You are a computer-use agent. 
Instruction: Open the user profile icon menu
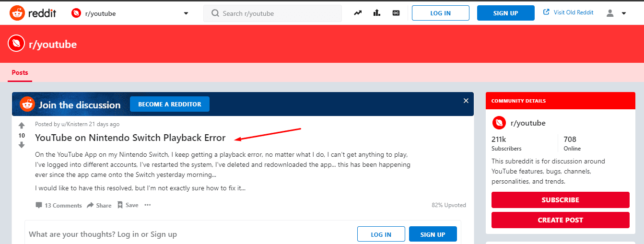[610, 13]
